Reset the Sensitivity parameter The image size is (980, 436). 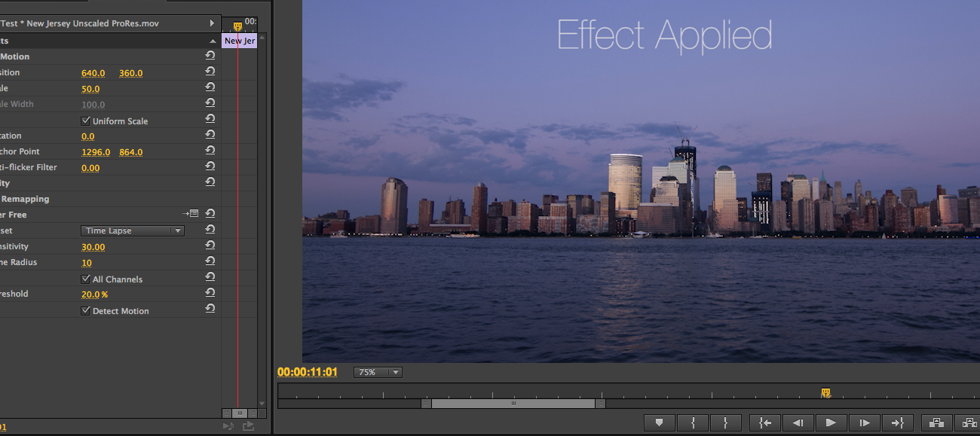[210, 245]
